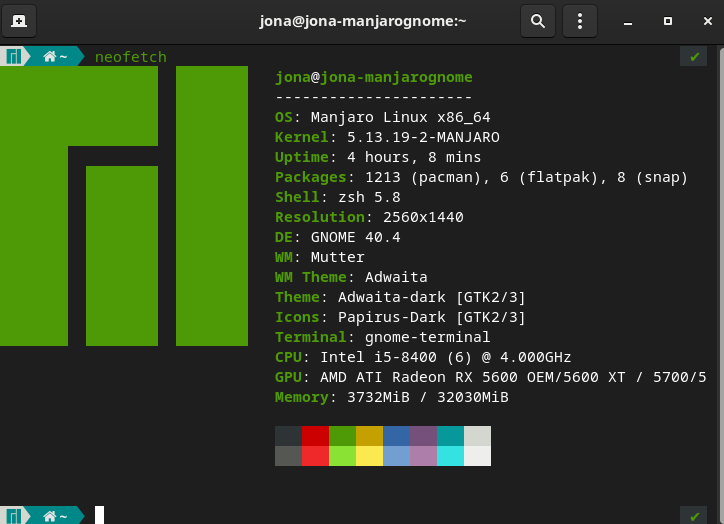Click the terminal vertical scrollbar
The height and width of the screenshot is (524, 724).
[721, 284]
